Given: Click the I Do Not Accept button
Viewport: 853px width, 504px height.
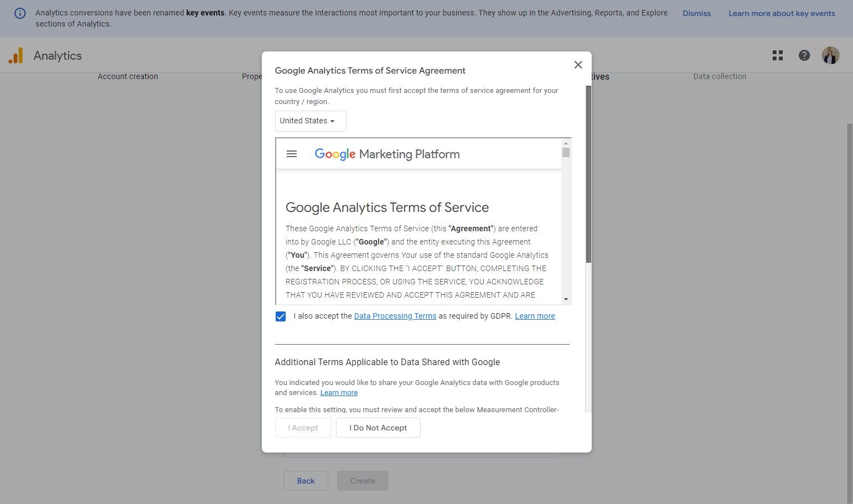Looking at the screenshot, I should tap(378, 428).
